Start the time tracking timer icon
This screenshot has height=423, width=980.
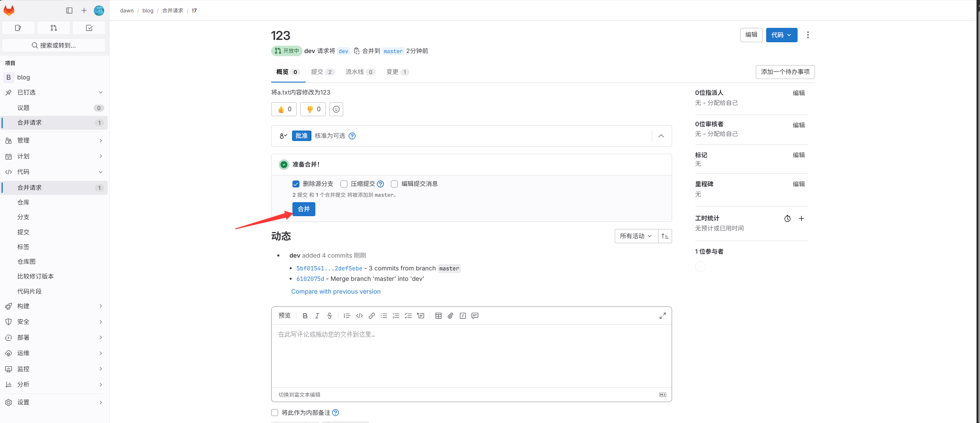coord(787,218)
